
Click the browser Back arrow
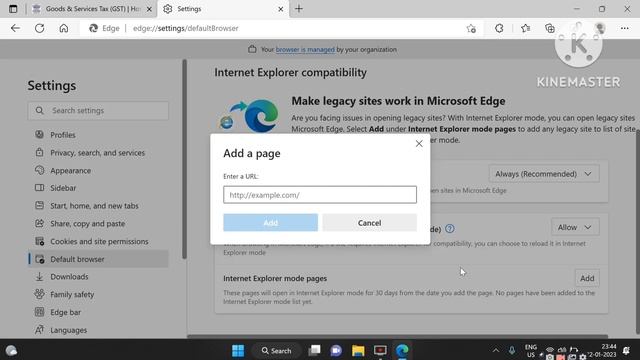coord(16,28)
